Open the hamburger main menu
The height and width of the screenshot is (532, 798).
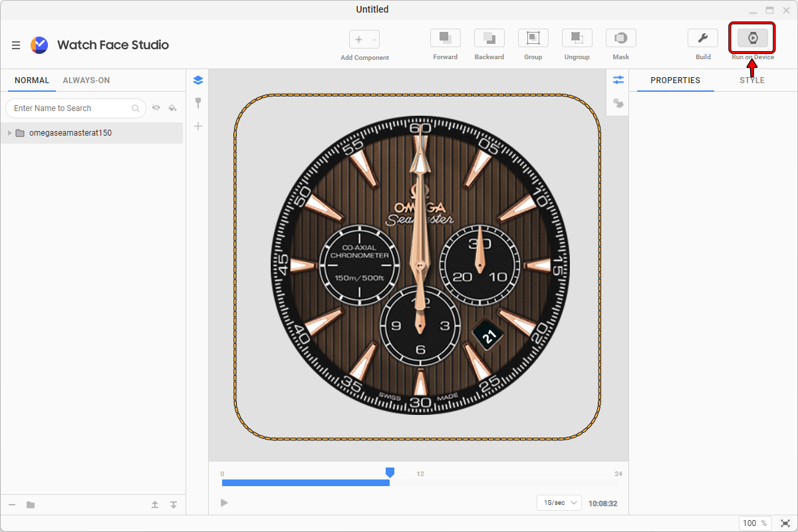coord(16,45)
